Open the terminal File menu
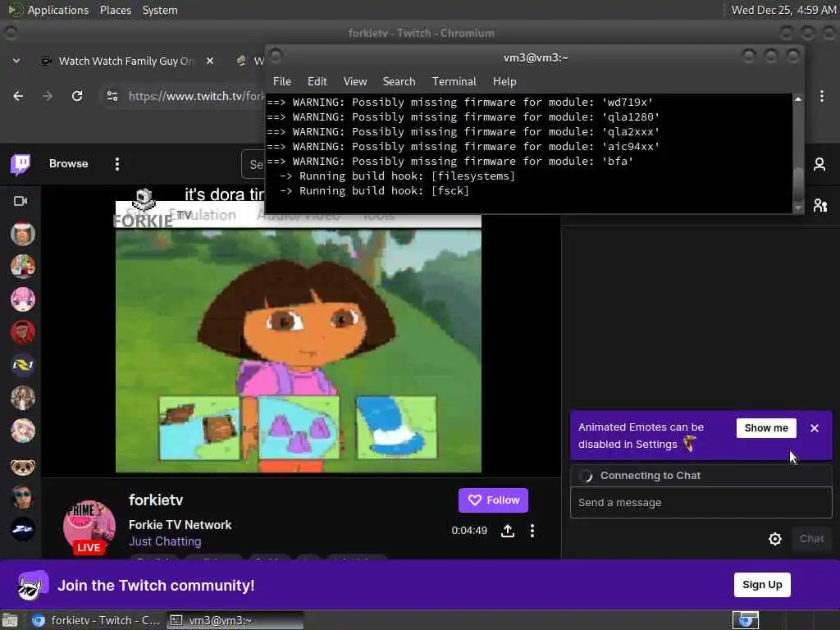The height and width of the screenshot is (630, 840). (282, 81)
